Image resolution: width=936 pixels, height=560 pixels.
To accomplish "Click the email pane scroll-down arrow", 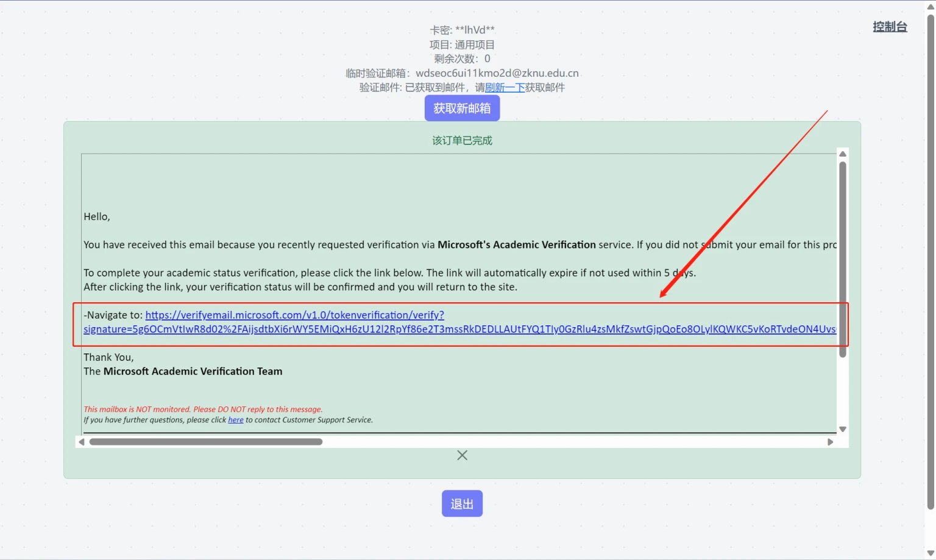I will point(843,429).
